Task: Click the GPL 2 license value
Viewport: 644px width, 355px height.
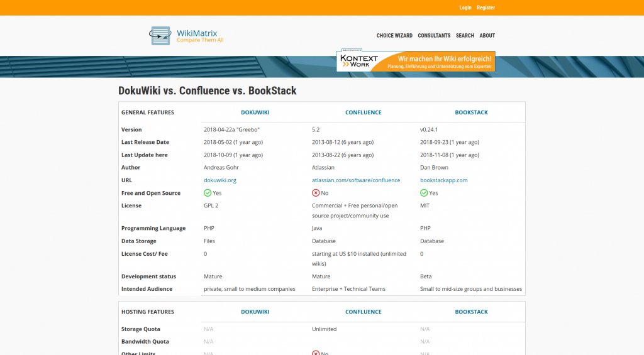Action: click(211, 205)
